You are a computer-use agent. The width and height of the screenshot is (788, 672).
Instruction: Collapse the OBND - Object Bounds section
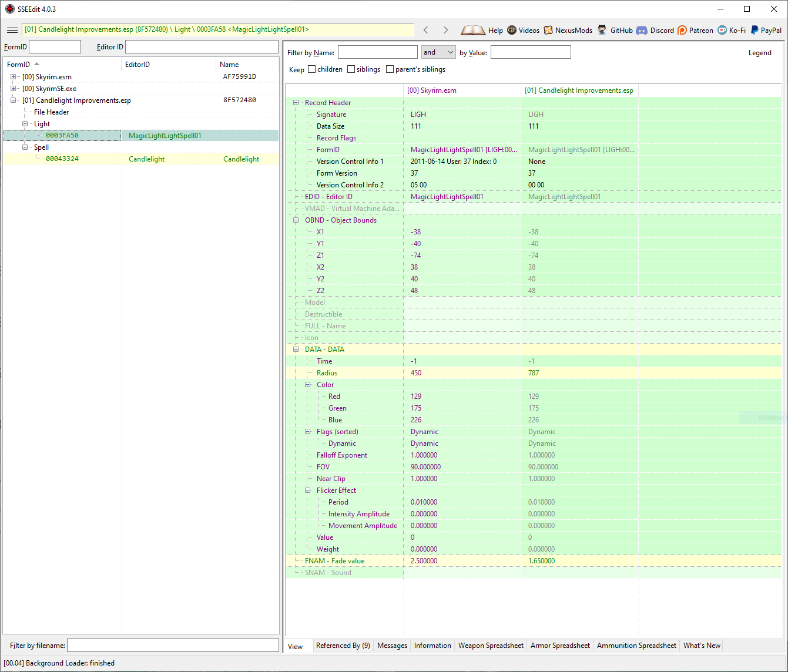click(296, 220)
